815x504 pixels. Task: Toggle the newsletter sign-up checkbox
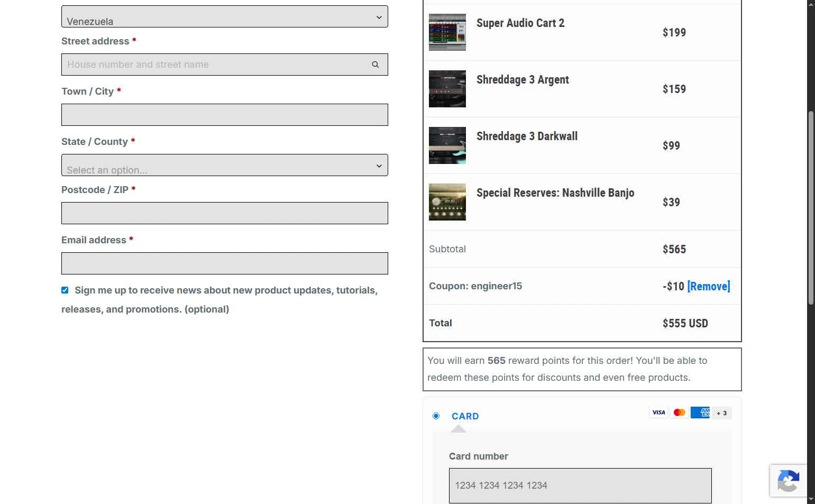65,290
